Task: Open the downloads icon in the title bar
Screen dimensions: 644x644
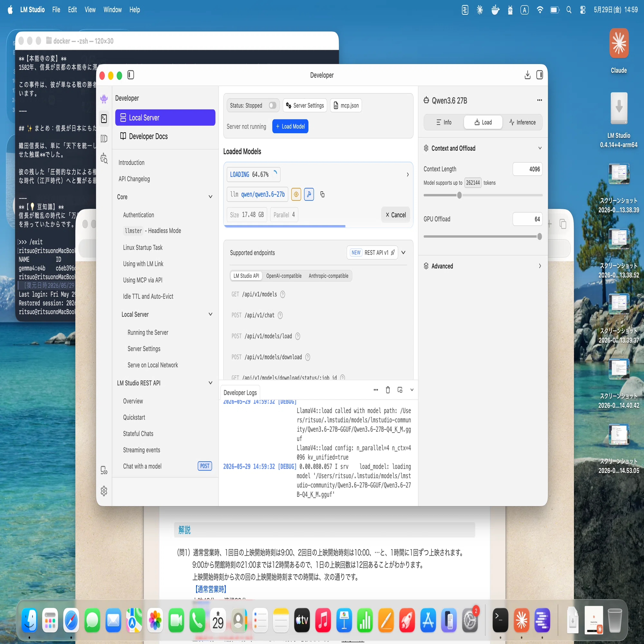Action: pos(527,75)
